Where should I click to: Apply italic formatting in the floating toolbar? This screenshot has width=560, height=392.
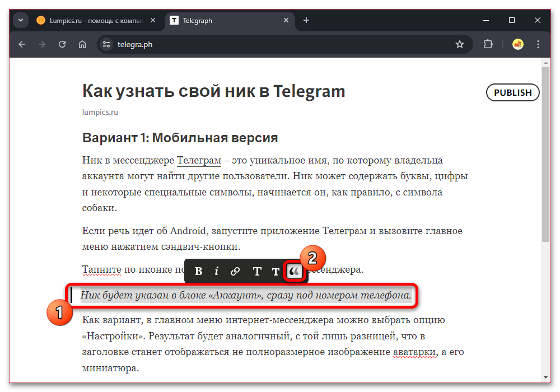point(216,272)
